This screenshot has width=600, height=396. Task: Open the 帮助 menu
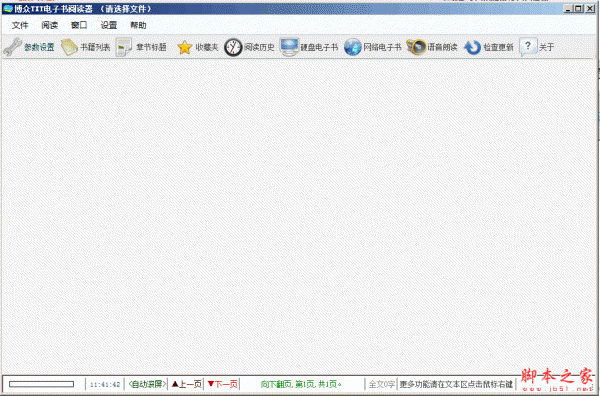[x=138, y=25]
